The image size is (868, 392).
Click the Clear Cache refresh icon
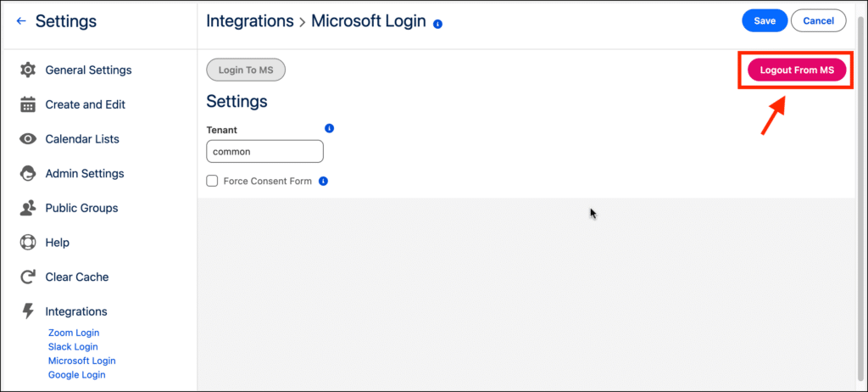tap(28, 277)
